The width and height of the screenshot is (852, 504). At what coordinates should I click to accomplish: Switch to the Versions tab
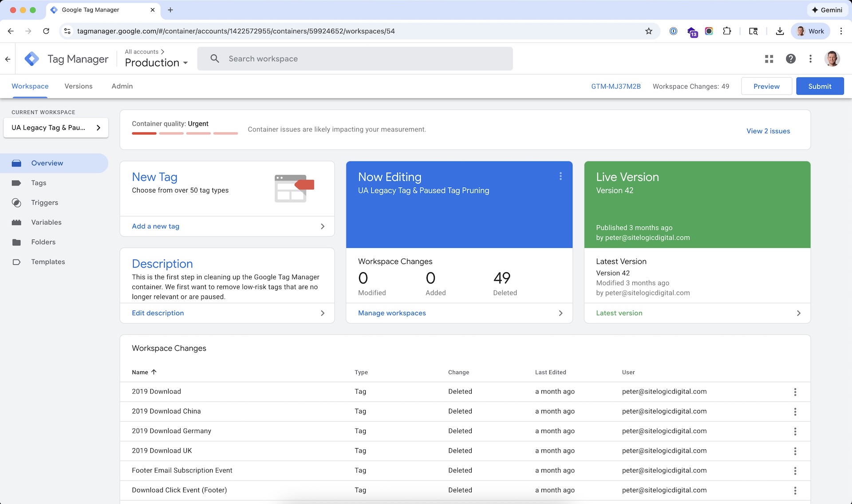tap(78, 86)
